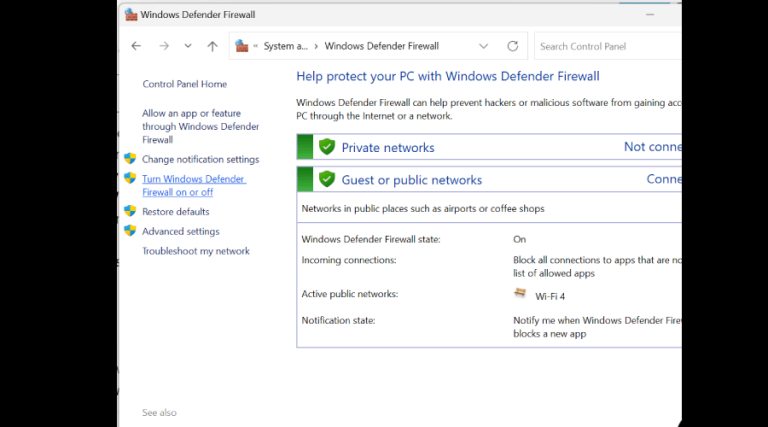Expand breadcrumb chevron after System a...
The height and width of the screenshot is (427, 768).
click(x=316, y=46)
